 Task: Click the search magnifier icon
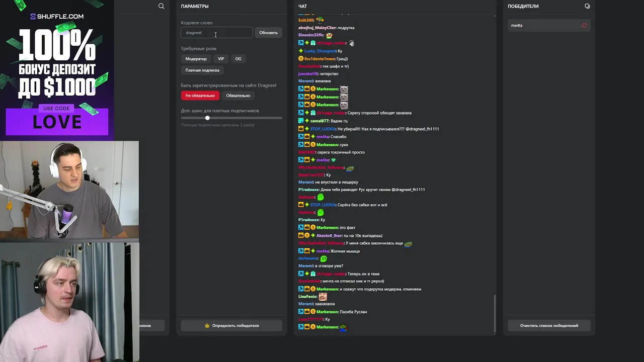(x=161, y=6)
